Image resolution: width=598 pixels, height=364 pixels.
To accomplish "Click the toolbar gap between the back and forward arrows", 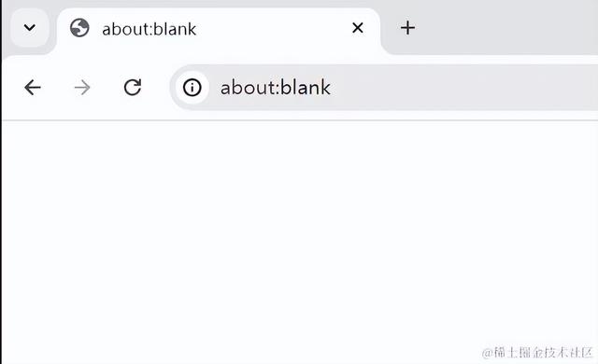I will point(57,88).
